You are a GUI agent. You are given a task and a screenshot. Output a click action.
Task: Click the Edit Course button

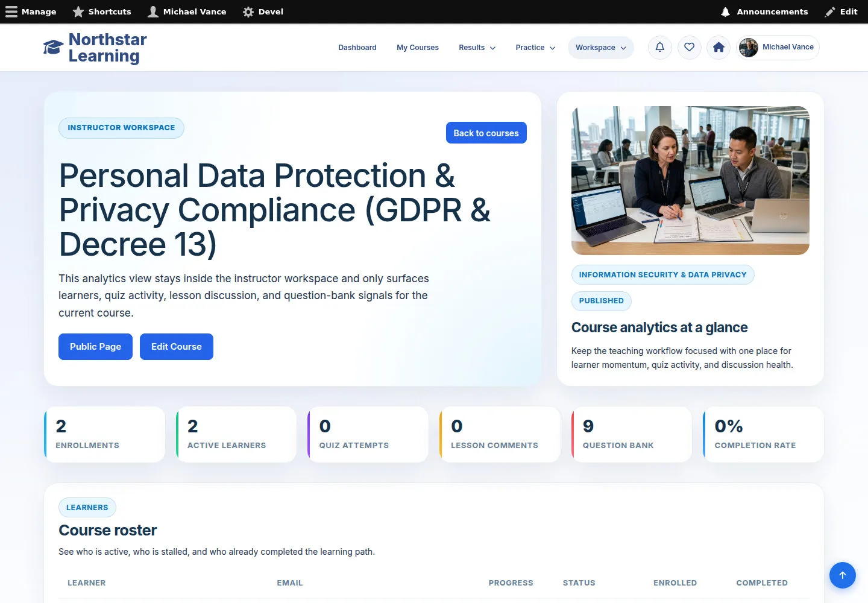[x=177, y=347]
